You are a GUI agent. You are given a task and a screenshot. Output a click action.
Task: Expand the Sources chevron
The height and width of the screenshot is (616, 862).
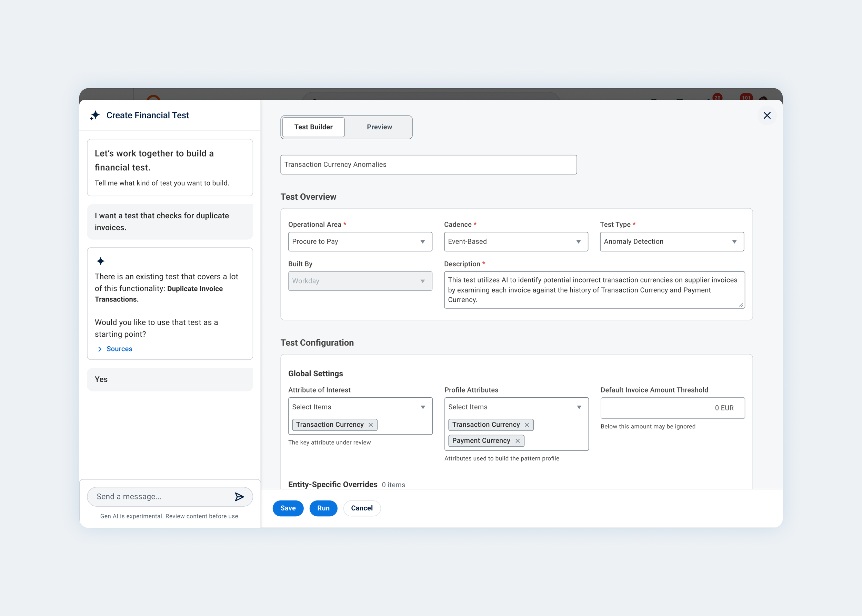[x=100, y=349]
